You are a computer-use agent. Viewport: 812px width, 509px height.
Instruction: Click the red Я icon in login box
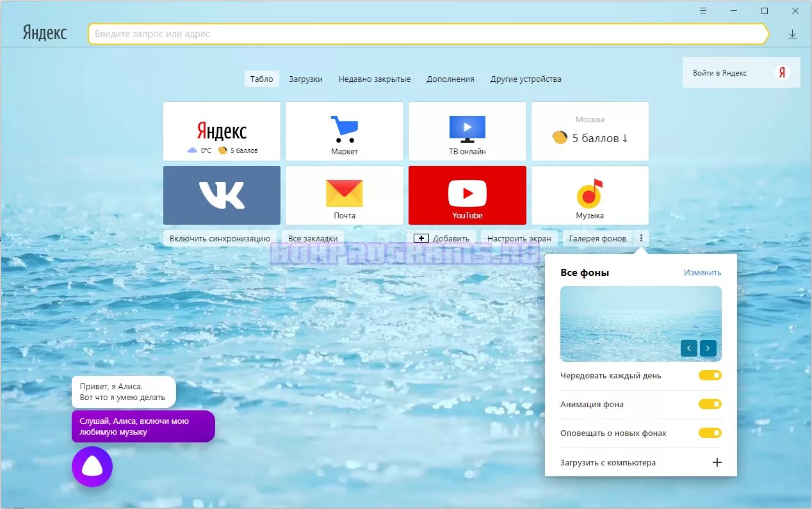point(782,72)
